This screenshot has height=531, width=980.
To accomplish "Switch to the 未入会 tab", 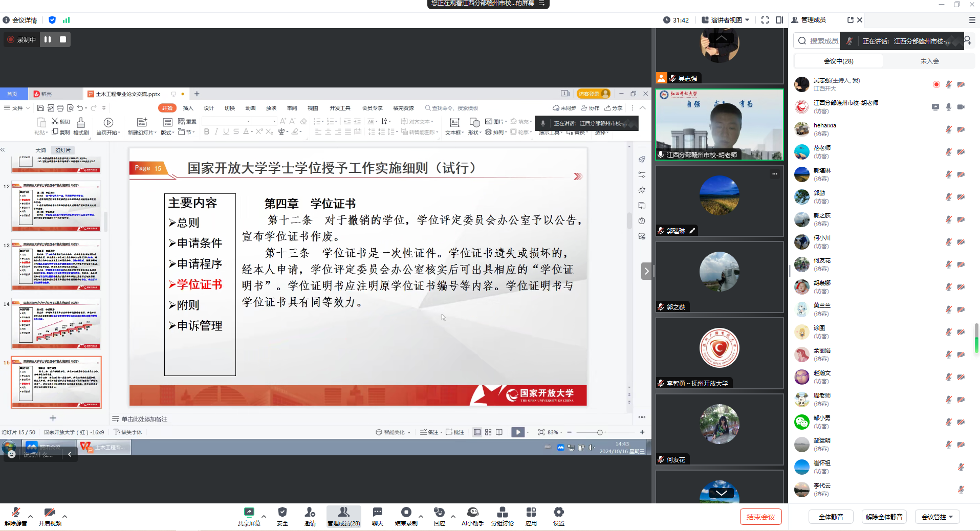I will tap(929, 61).
